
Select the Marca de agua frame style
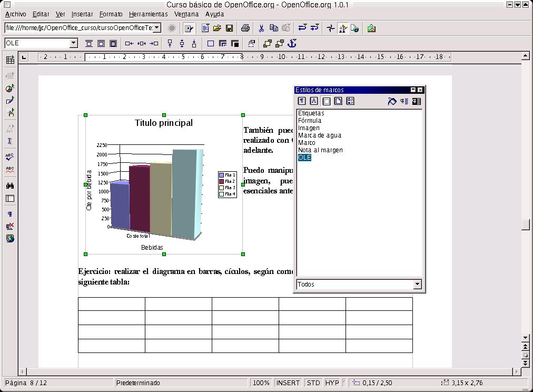[x=320, y=135]
